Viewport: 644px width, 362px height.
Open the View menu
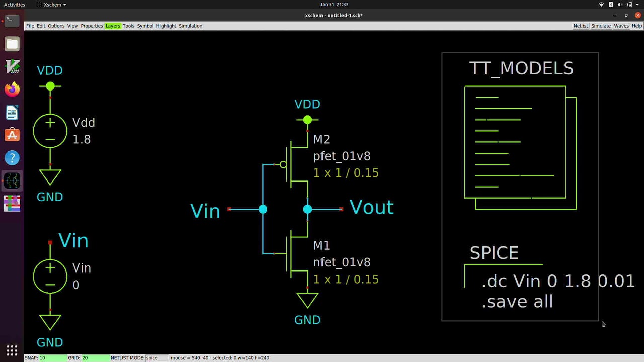(72, 26)
